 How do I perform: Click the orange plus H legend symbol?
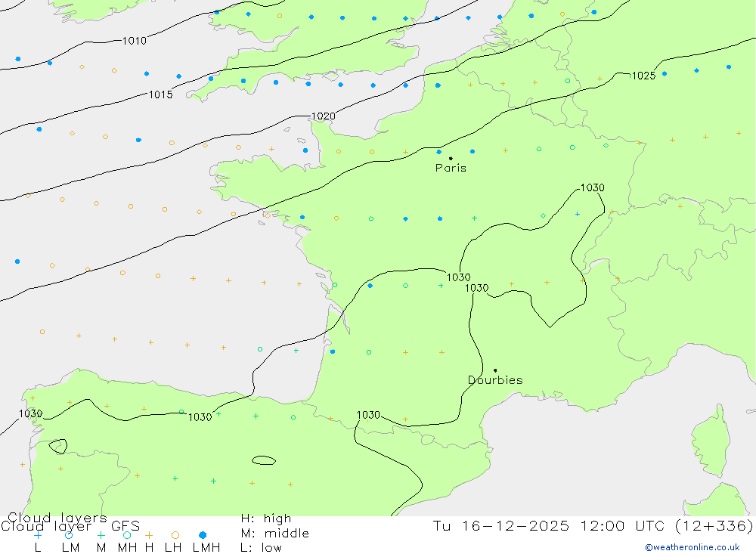[149, 535]
